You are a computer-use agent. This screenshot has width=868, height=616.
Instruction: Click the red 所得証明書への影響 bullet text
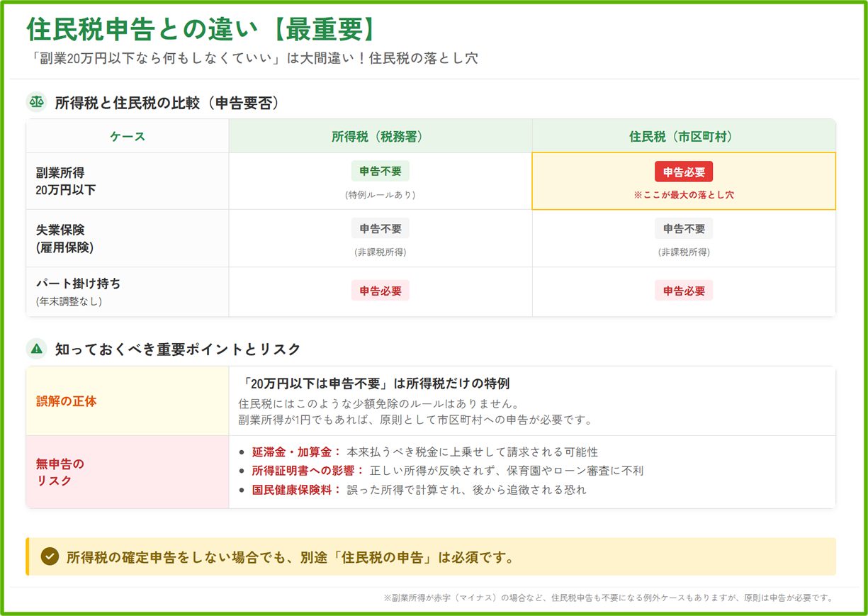(308, 471)
